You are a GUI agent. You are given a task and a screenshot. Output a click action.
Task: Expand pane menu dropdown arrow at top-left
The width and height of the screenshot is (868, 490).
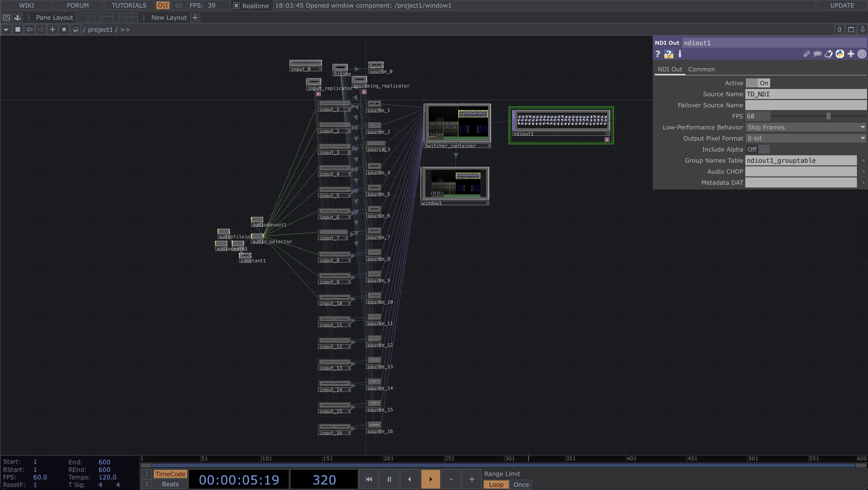6,29
